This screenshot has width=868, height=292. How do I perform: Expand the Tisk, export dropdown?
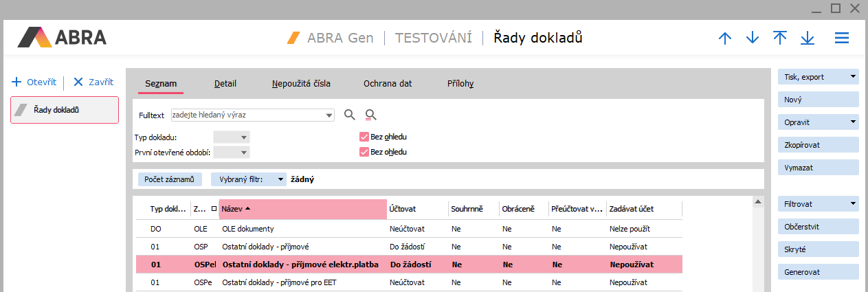click(818, 77)
